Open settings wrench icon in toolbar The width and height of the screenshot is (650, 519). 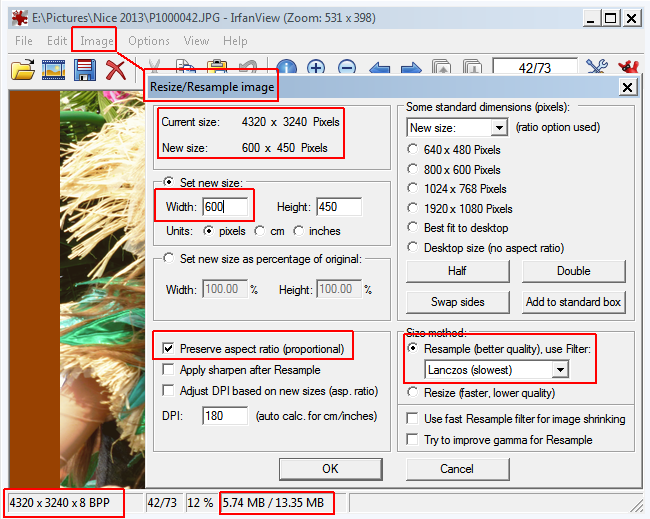(597, 69)
